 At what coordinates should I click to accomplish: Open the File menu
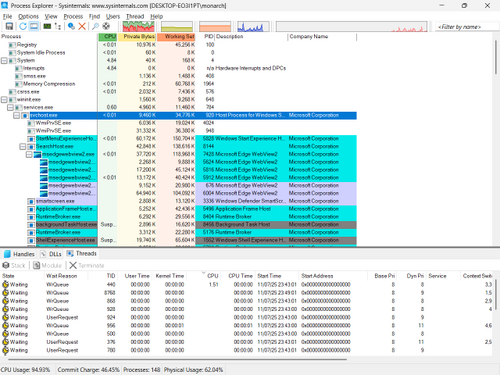coord(7,16)
